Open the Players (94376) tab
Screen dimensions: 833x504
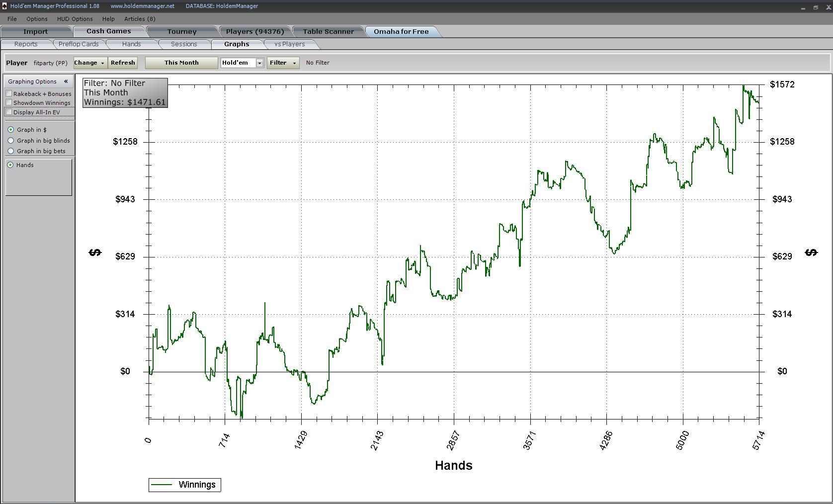click(255, 31)
